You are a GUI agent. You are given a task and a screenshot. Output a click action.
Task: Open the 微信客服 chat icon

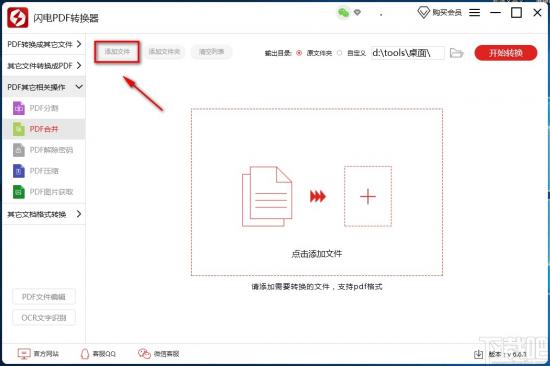[144, 353]
